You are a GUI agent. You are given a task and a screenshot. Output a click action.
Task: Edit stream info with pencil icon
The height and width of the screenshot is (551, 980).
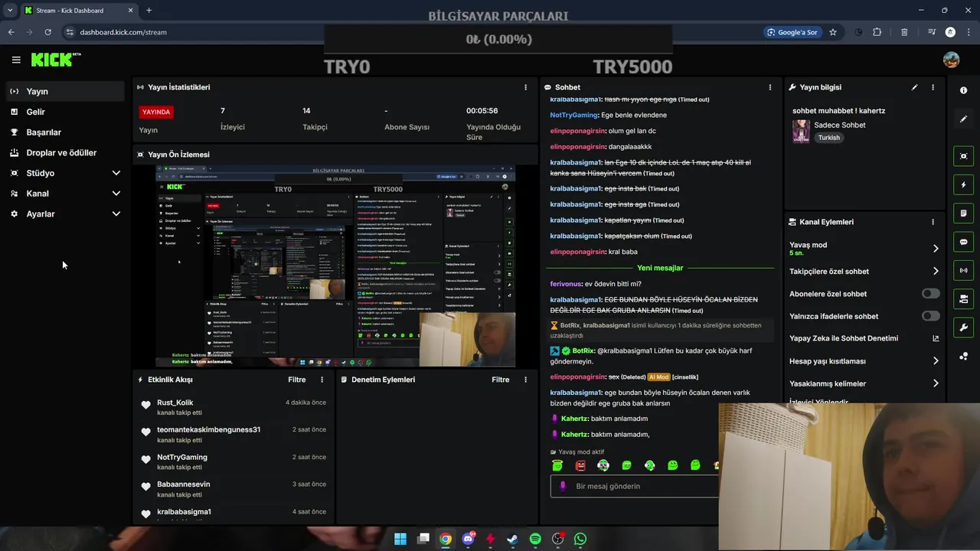tap(914, 87)
